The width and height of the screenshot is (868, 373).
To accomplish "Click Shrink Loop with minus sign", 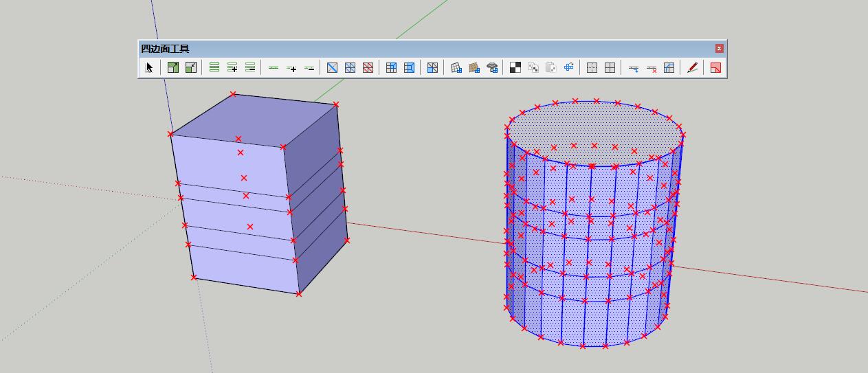I will point(309,67).
